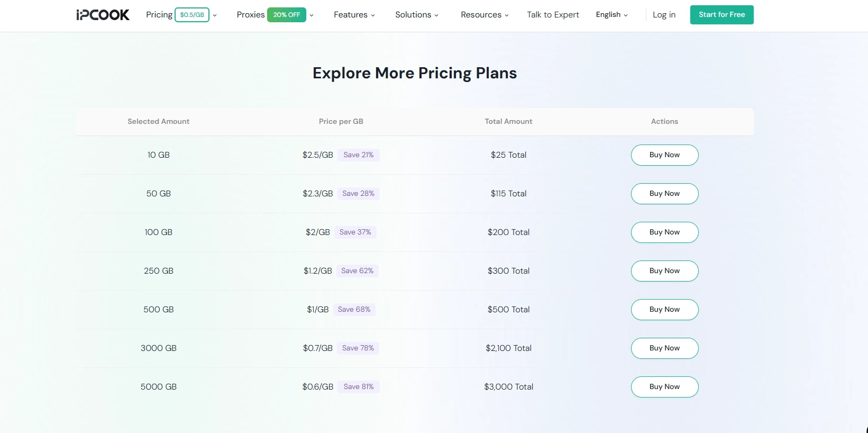Buy Now for the 10 GB plan

click(x=664, y=155)
